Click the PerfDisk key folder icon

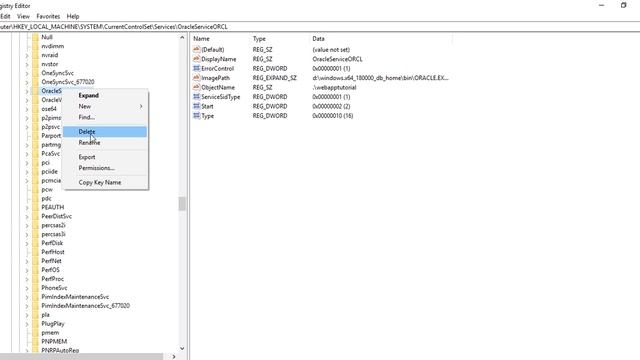coord(35,243)
